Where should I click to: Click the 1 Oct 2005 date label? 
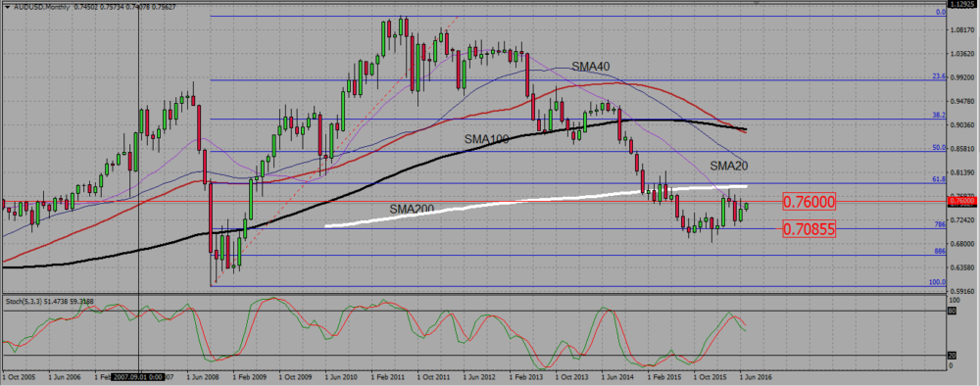(x=18, y=378)
